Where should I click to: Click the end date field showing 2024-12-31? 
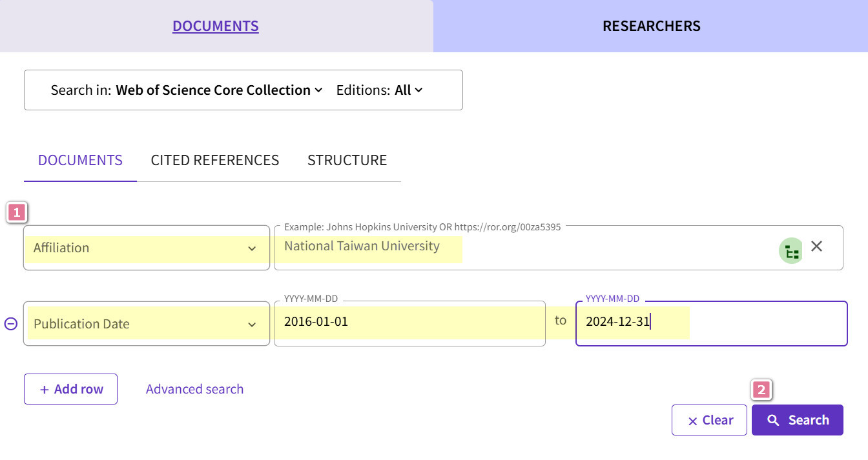[x=711, y=323]
